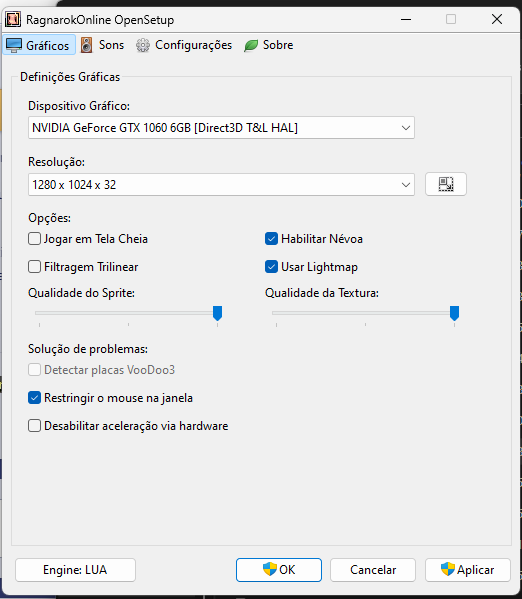
Task: Click the Opções label
Action: point(49,218)
